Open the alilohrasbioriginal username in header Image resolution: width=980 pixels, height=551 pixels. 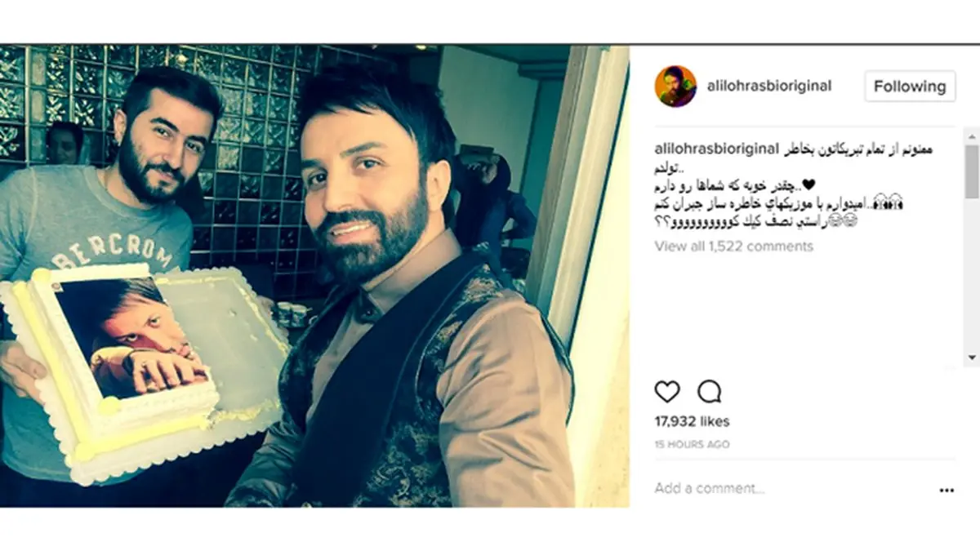pyautogui.click(x=769, y=86)
